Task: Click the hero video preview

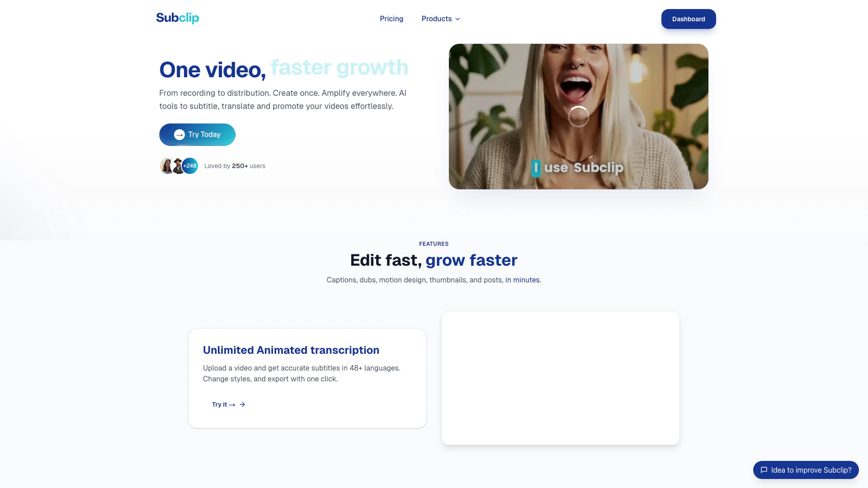Action: 578,81
